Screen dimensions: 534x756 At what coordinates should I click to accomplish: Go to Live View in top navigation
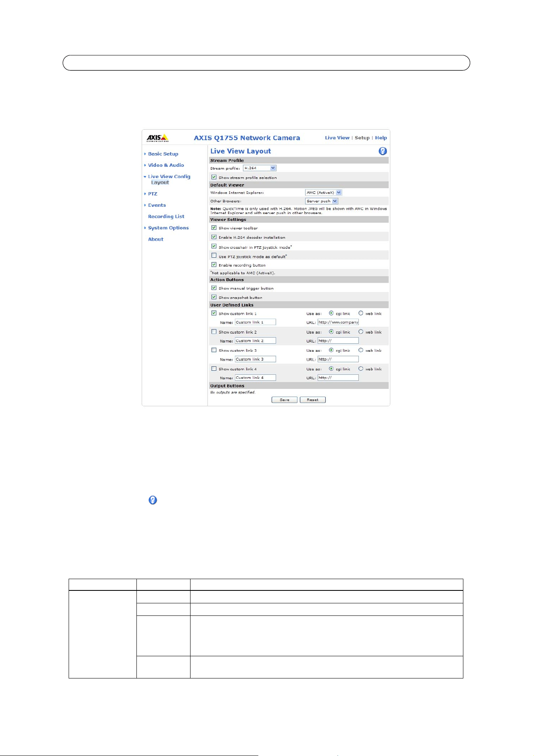click(337, 138)
